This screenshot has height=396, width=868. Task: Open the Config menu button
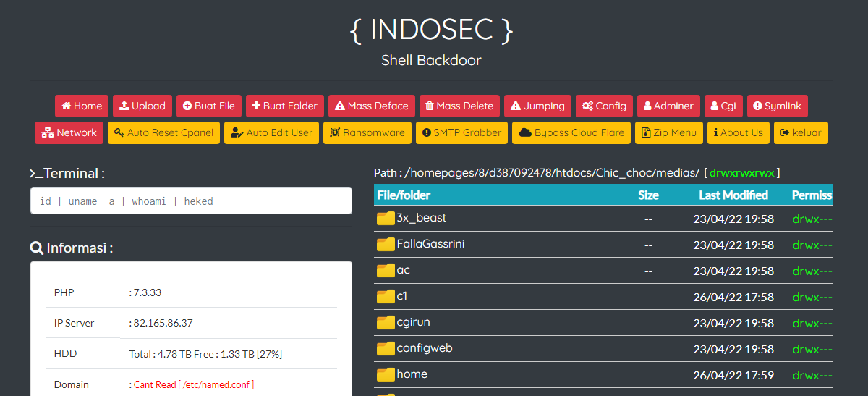click(x=605, y=106)
